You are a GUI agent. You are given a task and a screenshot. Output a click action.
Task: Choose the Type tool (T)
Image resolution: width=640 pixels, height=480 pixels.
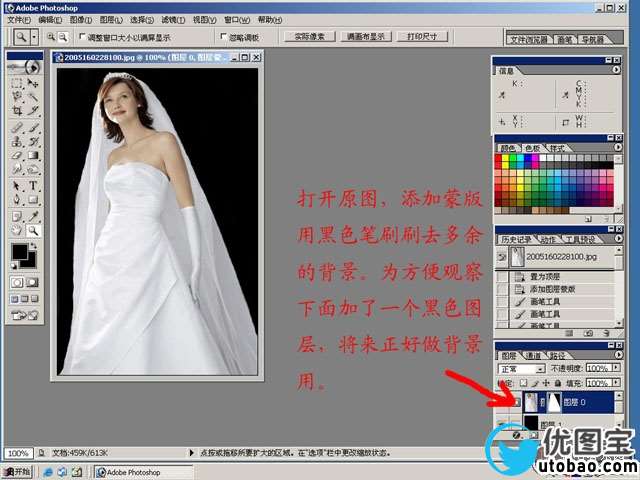coord(33,186)
